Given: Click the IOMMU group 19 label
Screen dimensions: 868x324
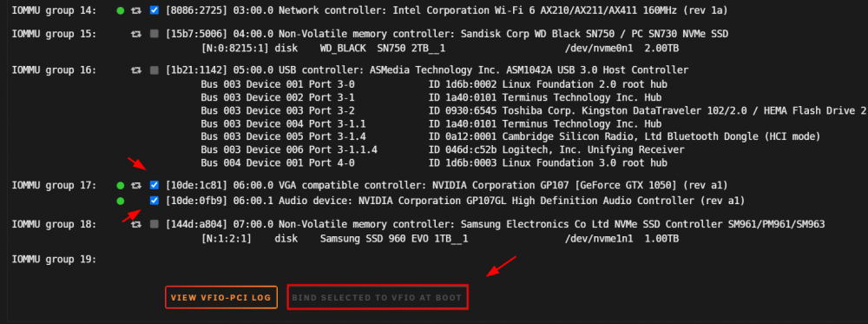Looking at the screenshot, I should tap(54, 259).
